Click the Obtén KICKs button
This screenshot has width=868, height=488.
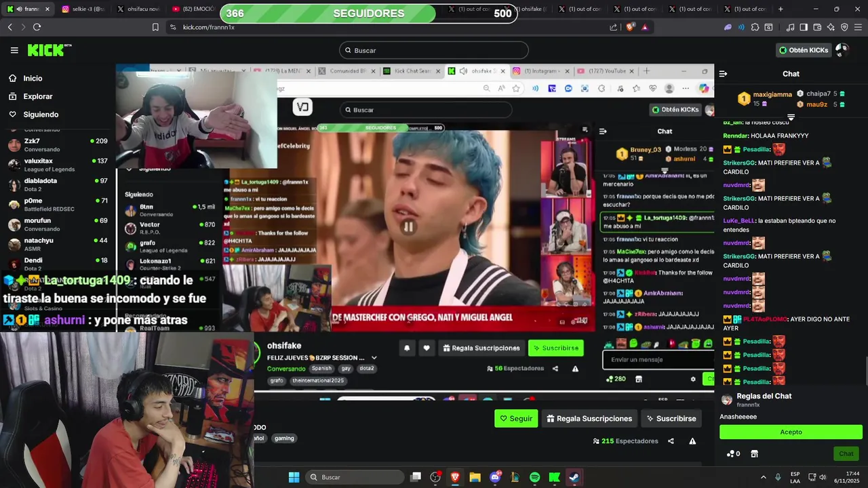tap(804, 50)
